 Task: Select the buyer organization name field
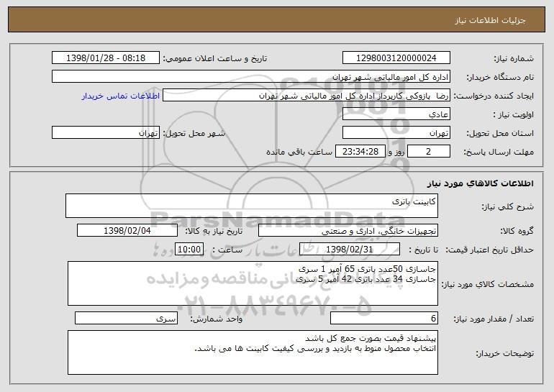click(x=251, y=76)
